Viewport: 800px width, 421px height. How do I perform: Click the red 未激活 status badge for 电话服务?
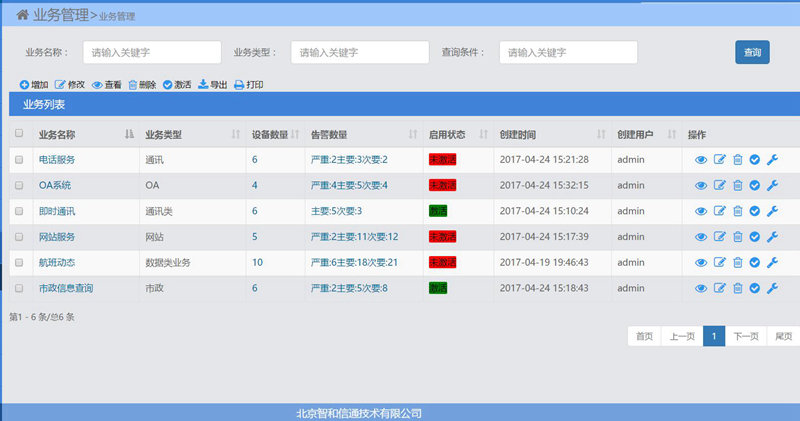(x=442, y=159)
